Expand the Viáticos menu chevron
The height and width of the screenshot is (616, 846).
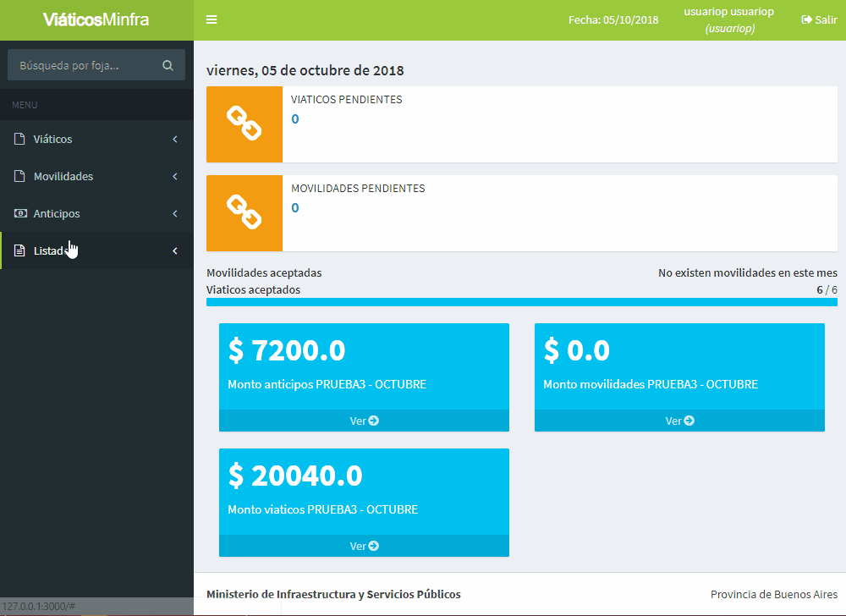coord(175,139)
